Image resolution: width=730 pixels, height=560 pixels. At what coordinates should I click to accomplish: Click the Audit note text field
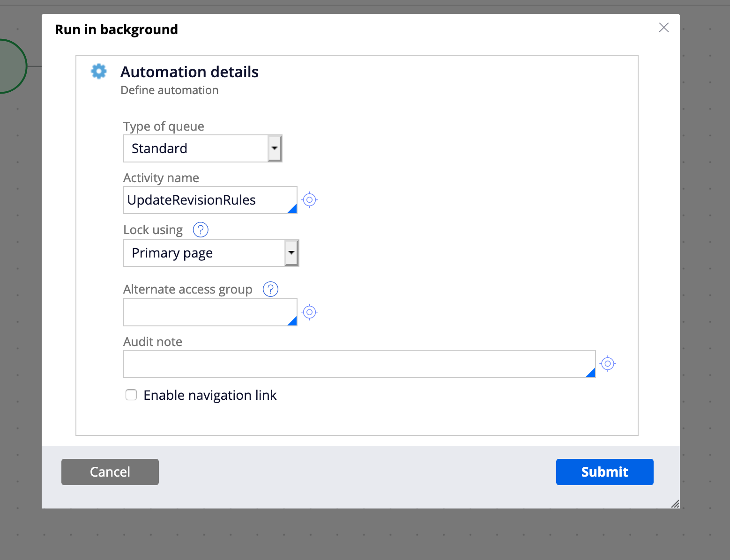pyautogui.click(x=359, y=364)
